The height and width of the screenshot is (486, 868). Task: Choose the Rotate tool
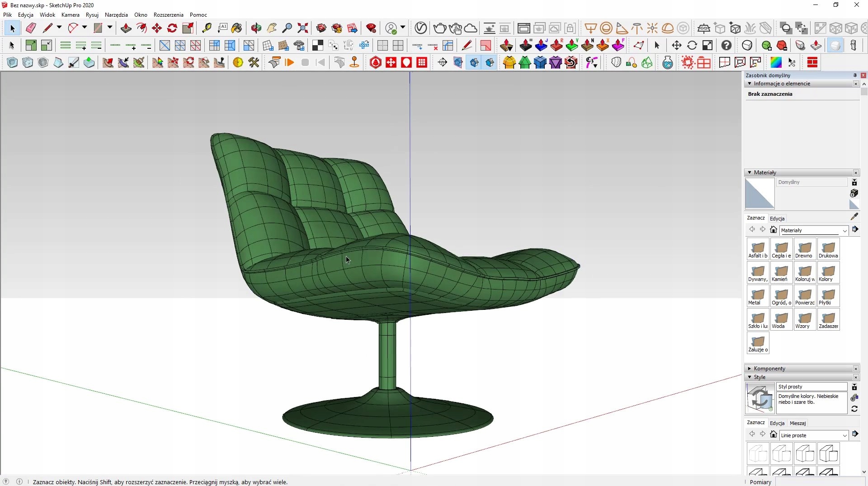click(172, 28)
